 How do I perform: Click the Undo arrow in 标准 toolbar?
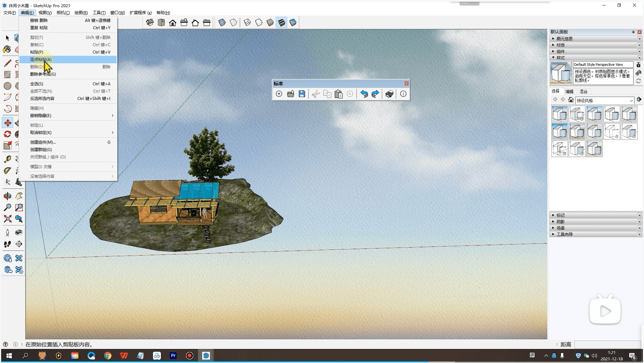(x=364, y=94)
